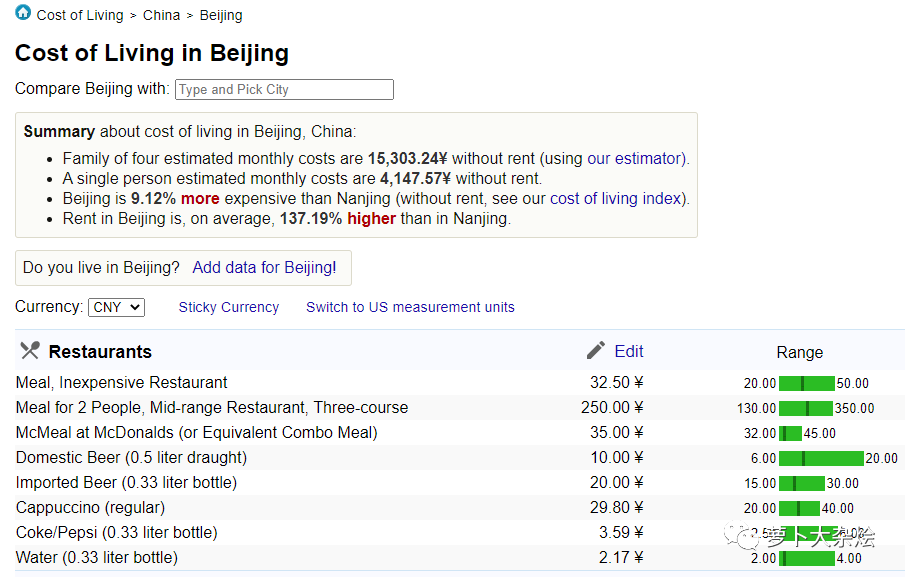This screenshot has height=577, width=905.
Task: Click the pencil edit icon beside Restaurants
Action: [596, 350]
